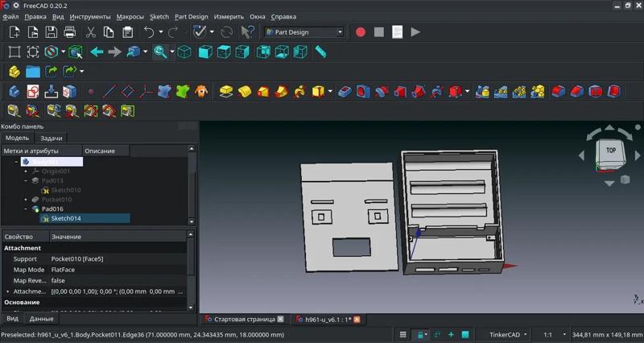
Task: Click the Pad tool icon
Action: 226,91
